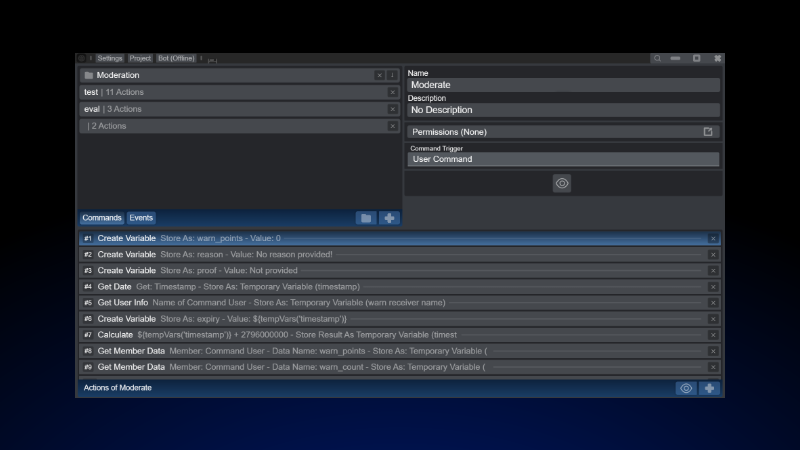Image resolution: width=800 pixels, height=450 pixels.
Task: Delete action #1 Create Variable warn_points
Action: 713,239
